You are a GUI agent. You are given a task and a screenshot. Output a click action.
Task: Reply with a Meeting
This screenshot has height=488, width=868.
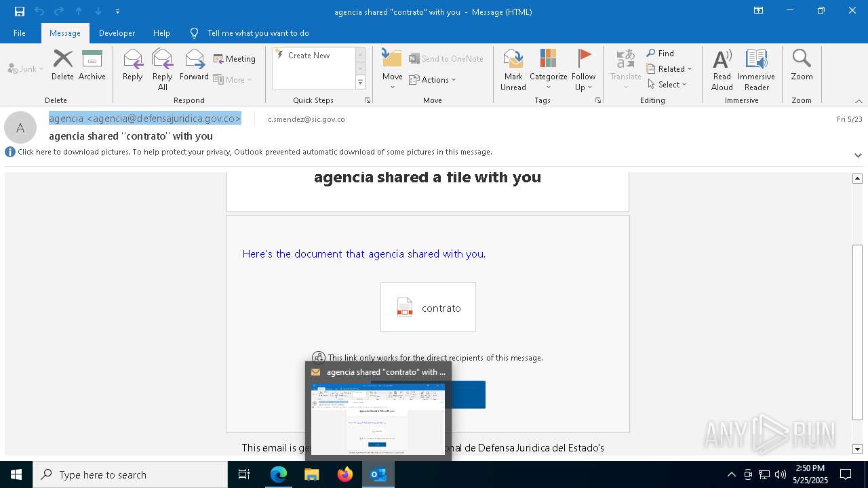point(235,59)
